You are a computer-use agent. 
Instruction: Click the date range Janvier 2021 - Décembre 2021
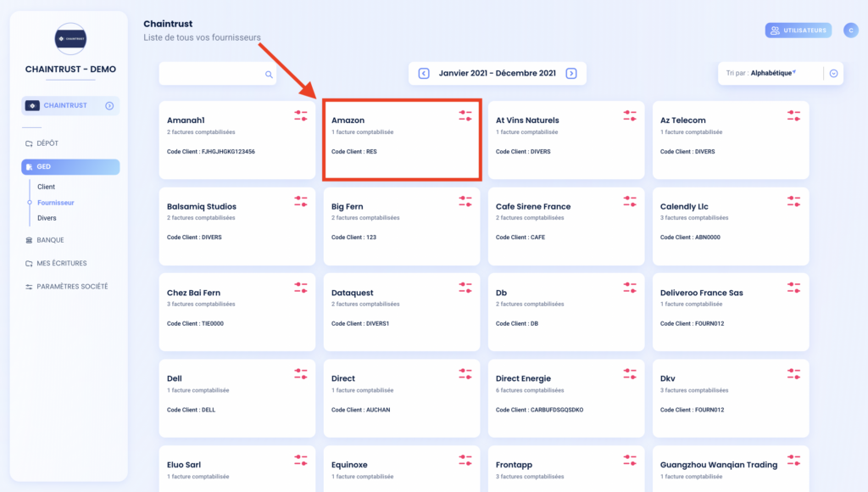point(497,73)
